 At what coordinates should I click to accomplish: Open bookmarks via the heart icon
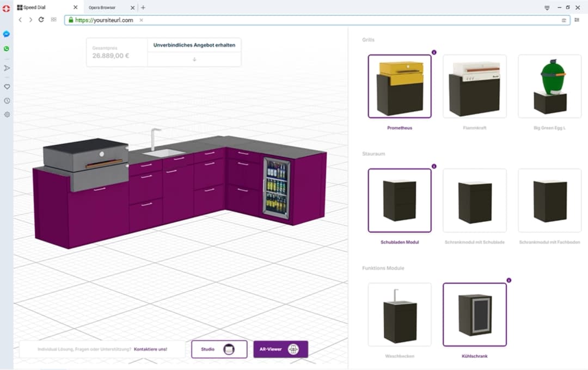point(7,86)
